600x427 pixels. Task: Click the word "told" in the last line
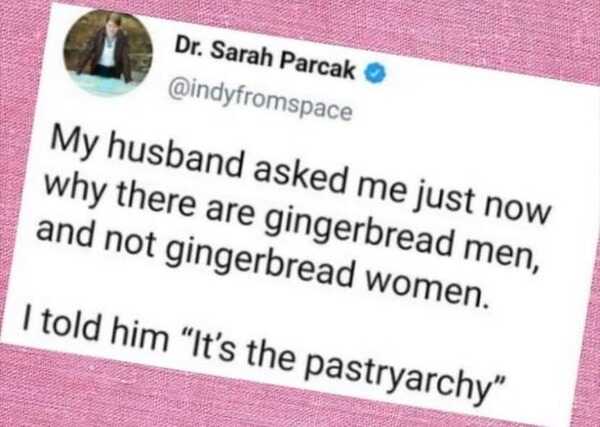point(71,325)
